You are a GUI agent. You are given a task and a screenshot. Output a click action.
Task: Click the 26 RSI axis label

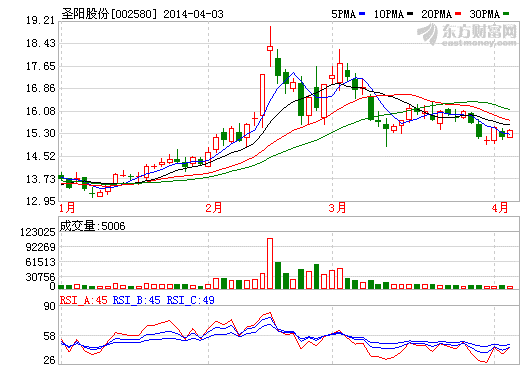(x=50, y=360)
